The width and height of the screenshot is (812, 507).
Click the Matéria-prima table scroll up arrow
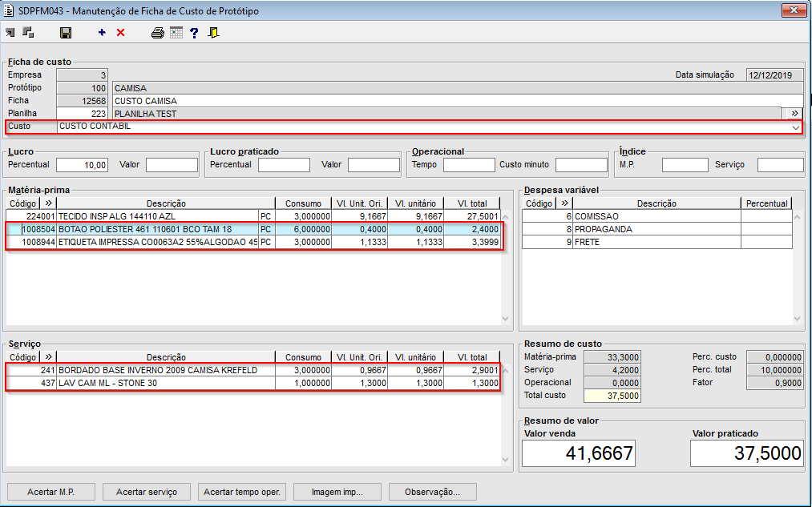tap(506, 217)
